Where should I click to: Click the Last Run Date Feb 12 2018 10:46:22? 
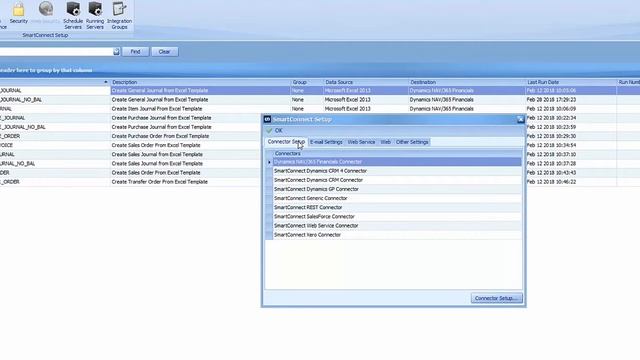[x=551, y=182]
